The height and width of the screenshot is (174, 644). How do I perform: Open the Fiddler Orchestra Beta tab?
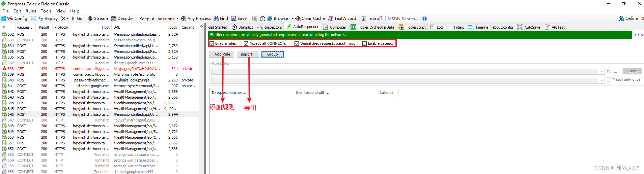(372, 27)
